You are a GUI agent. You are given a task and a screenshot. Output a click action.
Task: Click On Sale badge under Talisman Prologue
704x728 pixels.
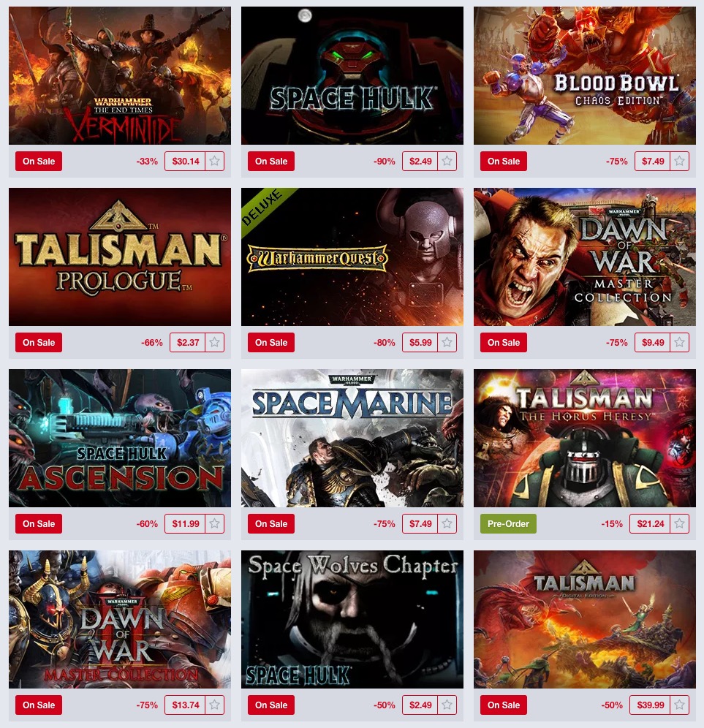pyautogui.click(x=39, y=342)
